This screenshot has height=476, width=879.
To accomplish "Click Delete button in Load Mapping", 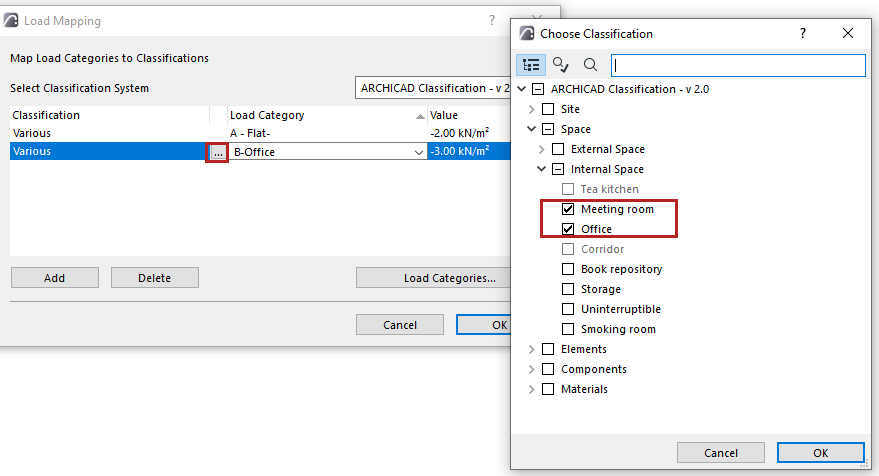I will point(155,278).
